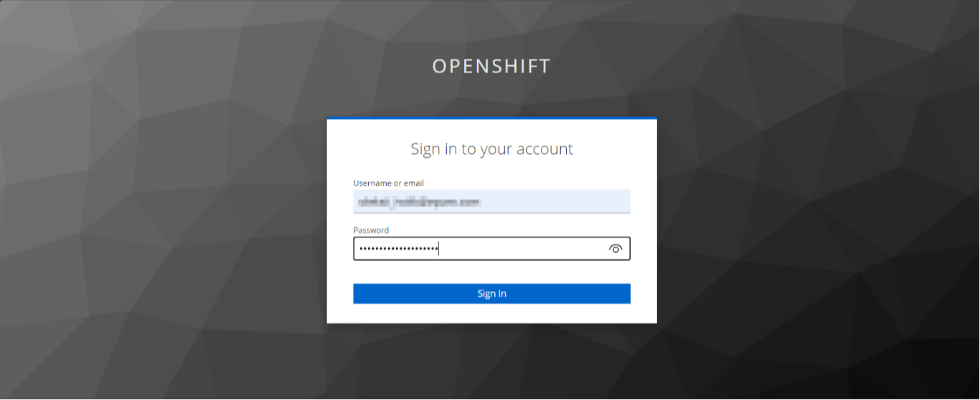The width and height of the screenshot is (980, 400).
Task: Click the empty space between password dots and eye icon
Action: pos(524,249)
